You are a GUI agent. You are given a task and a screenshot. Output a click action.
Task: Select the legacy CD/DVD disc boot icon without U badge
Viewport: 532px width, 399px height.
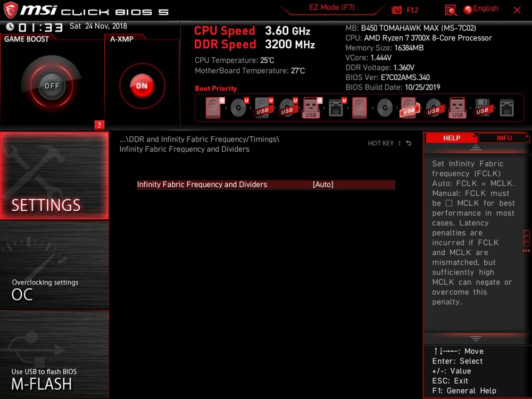tap(385, 107)
